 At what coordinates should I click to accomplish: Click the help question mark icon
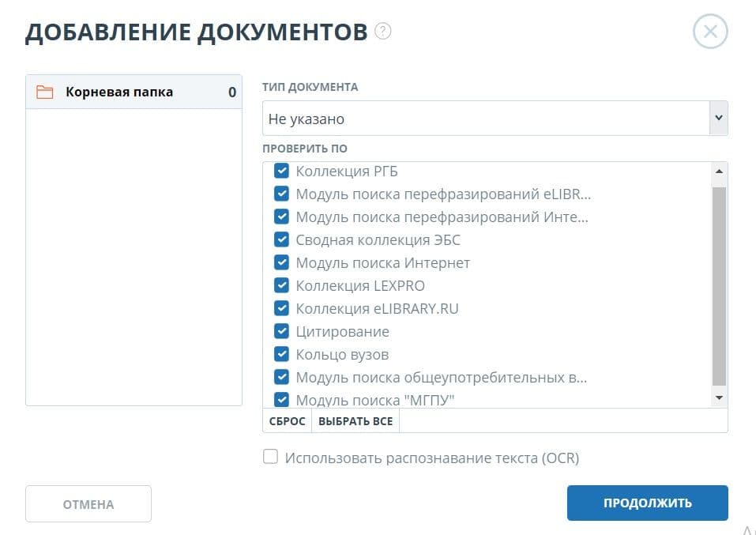383,32
